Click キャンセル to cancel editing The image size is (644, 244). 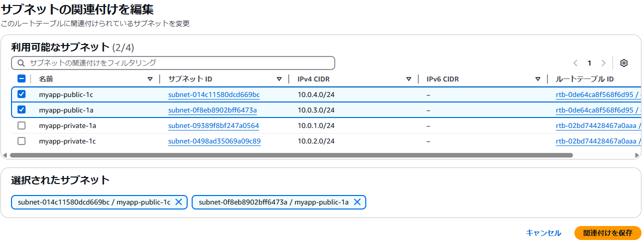point(543,233)
